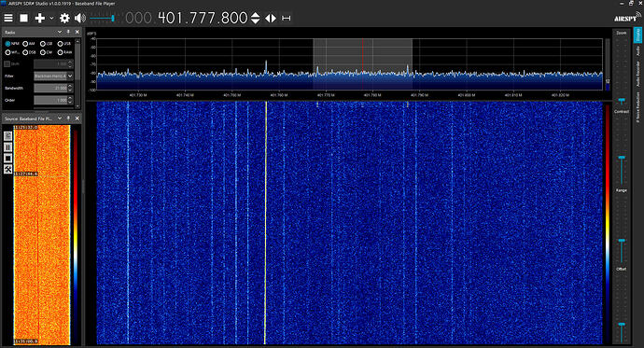This screenshot has height=348, width=644.
Task: Mute audio with the speaker icon
Action: point(80,18)
